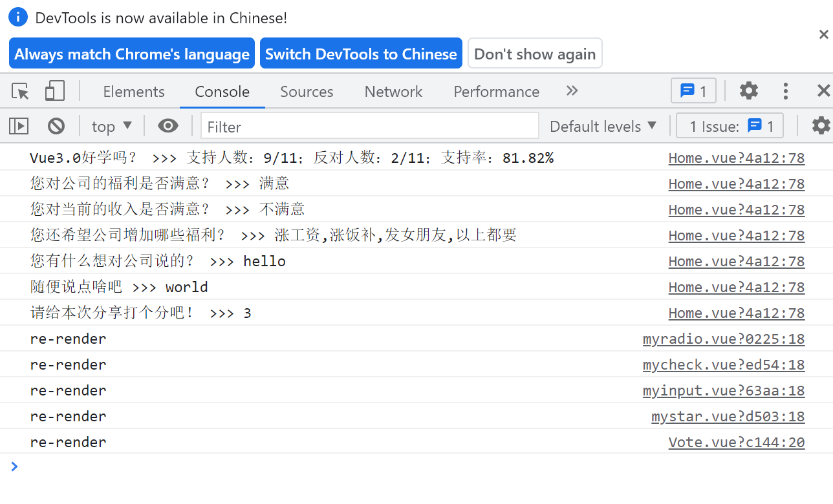Open the myinput.vue?63aa:18 source link
This screenshot has width=833, height=504.
pyautogui.click(x=724, y=391)
